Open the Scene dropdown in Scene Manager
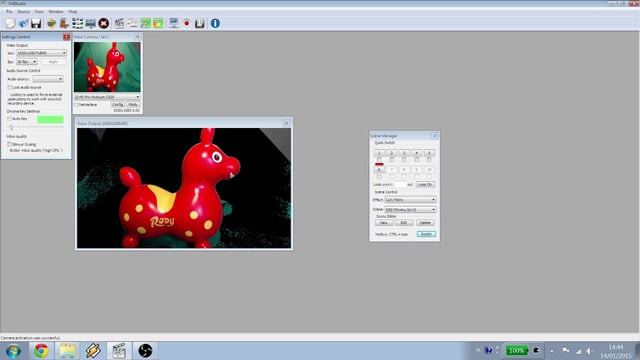 410,209
